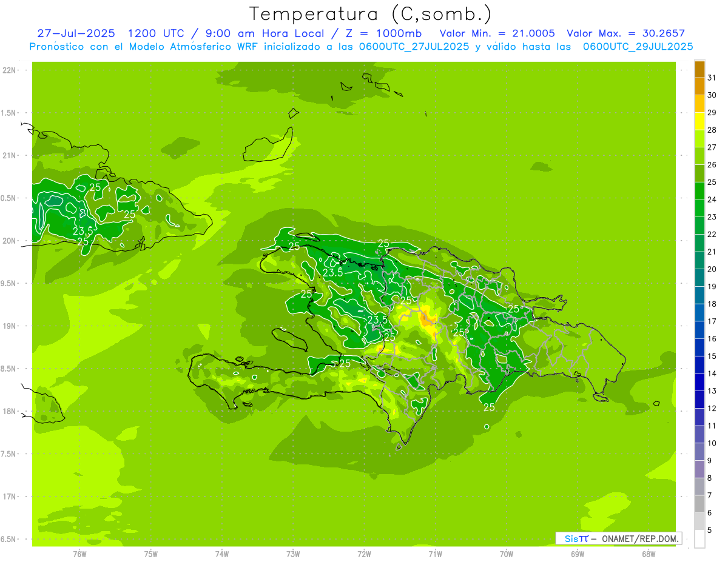Click the dark blue swatch between 13 and 14
Viewport: 728px width, 562px height.
click(699, 383)
